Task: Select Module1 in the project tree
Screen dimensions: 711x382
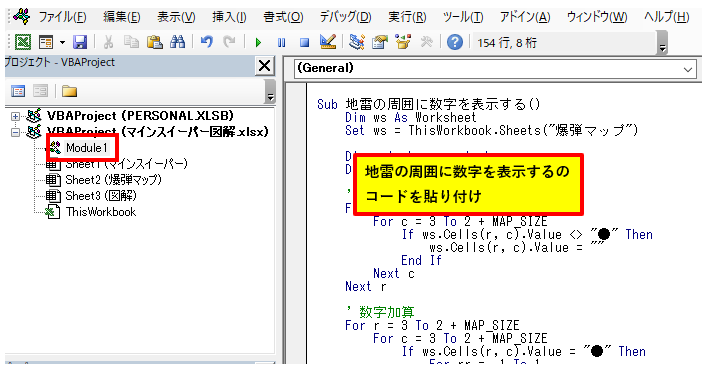Action: (87, 147)
